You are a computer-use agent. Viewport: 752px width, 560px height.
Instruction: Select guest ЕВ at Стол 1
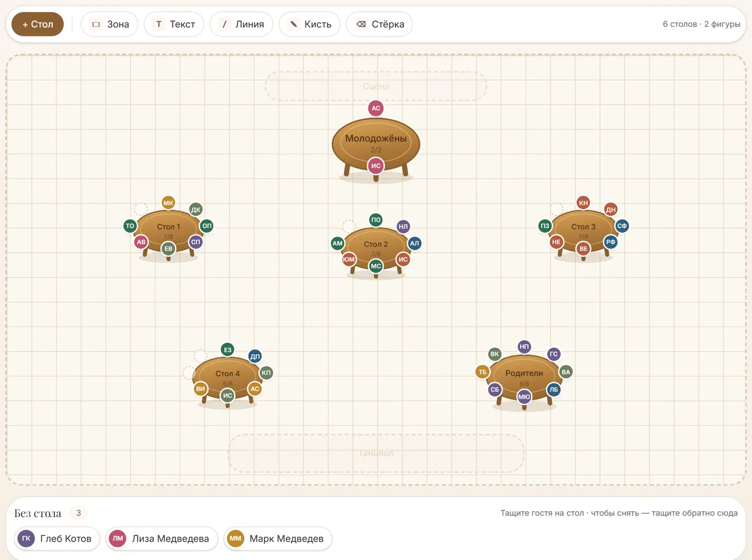click(169, 249)
